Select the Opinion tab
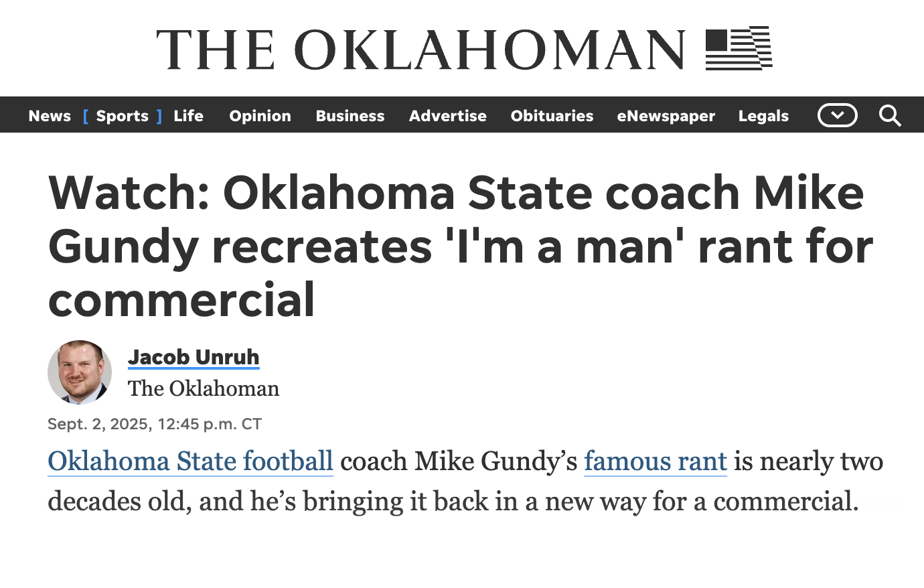Viewport: 924px width, 588px height. click(x=260, y=115)
